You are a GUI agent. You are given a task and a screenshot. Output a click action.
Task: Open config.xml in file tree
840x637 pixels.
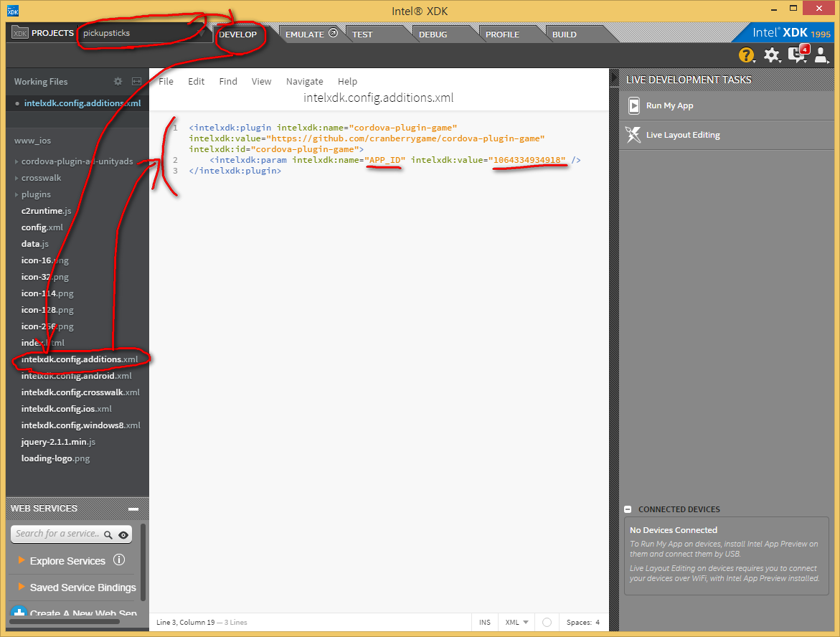pos(42,227)
